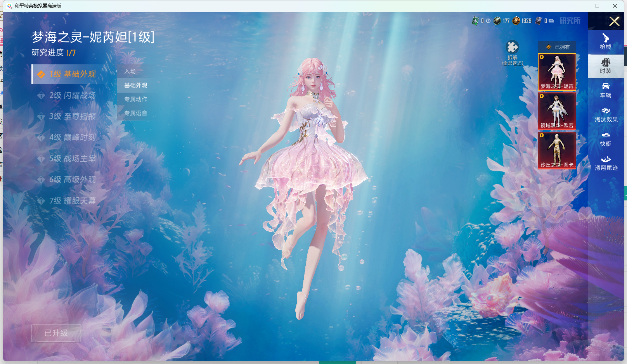The height and width of the screenshot is (364, 627).
Task: Open the 枪械 firearms category
Action: (x=605, y=42)
